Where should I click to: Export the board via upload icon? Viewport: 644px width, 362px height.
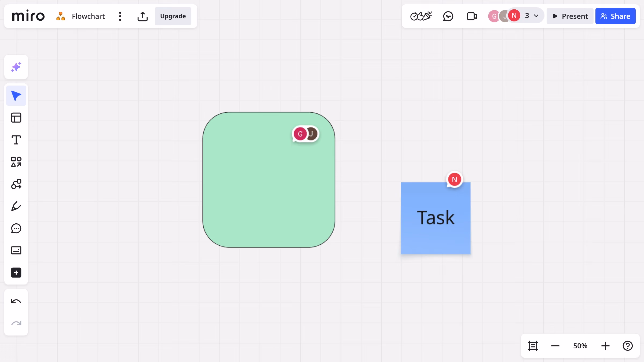tap(142, 16)
